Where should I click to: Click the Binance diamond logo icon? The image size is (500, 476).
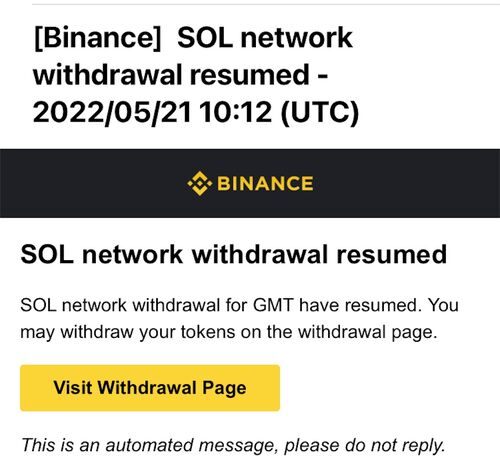click(199, 183)
